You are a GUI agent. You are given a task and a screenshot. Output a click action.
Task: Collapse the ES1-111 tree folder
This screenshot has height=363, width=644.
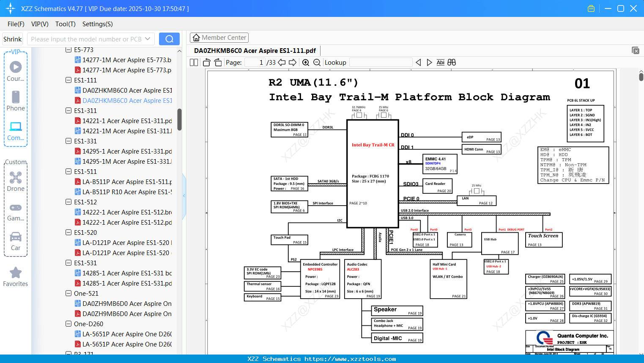[69, 80]
